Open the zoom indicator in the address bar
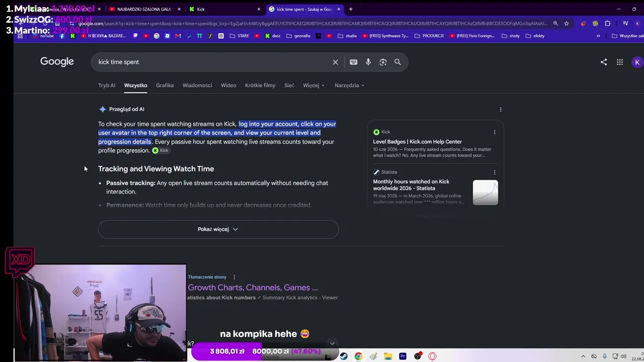Screen dimensions: 644x362 coord(555,23)
